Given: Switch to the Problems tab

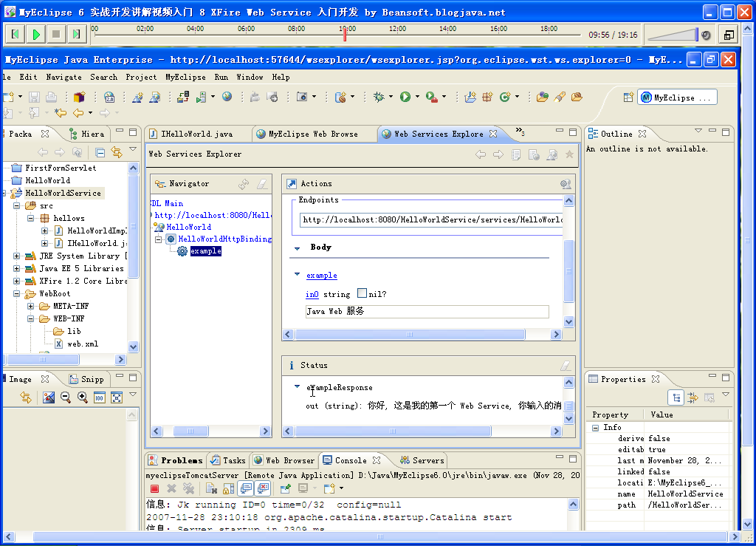Looking at the screenshot, I should pos(176,460).
